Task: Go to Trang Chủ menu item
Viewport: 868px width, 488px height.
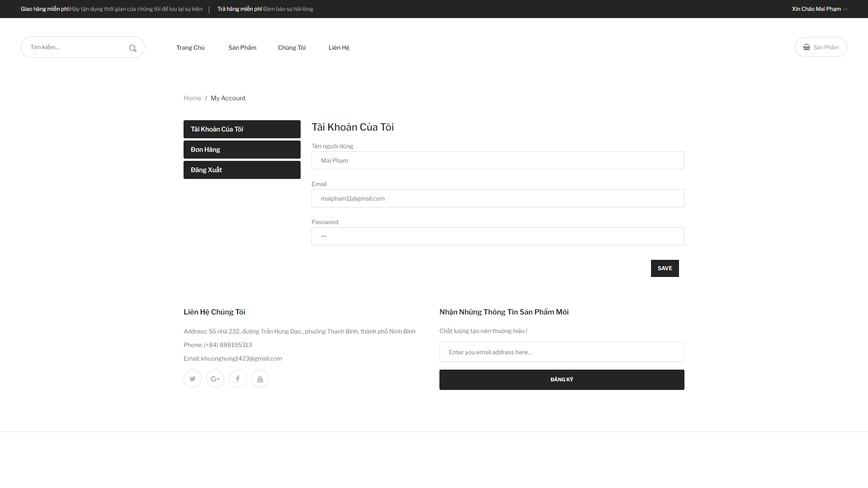Action: coord(190,47)
